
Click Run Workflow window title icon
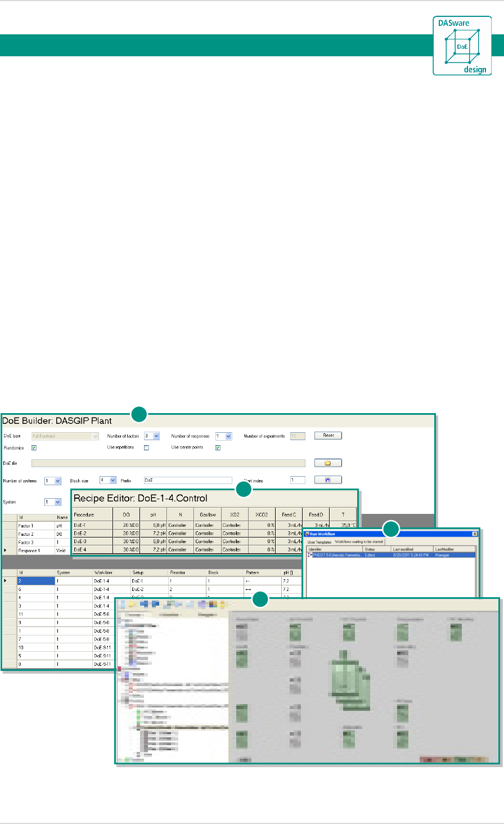coord(307,534)
